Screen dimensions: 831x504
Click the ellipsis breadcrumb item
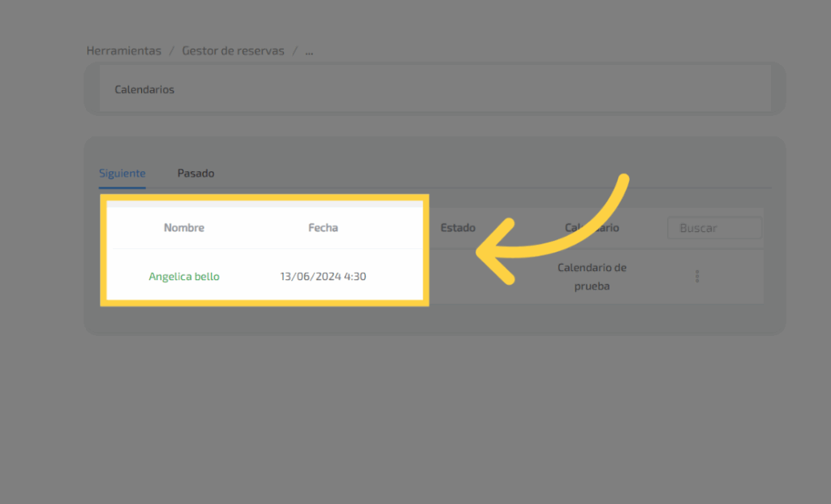(308, 50)
